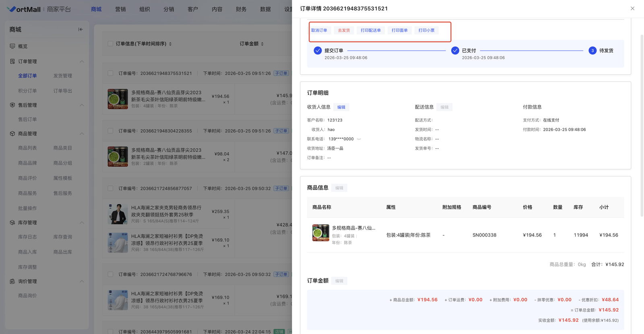Open the 营销 top navigation tab

pos(120,9)
